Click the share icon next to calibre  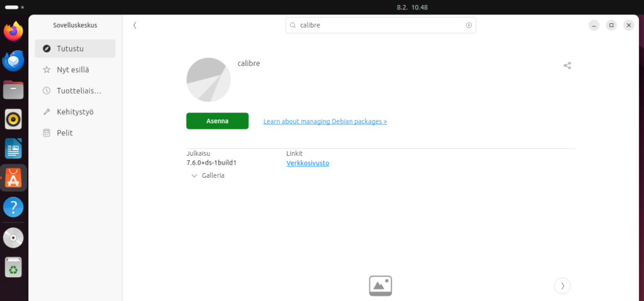pos(567,65)
